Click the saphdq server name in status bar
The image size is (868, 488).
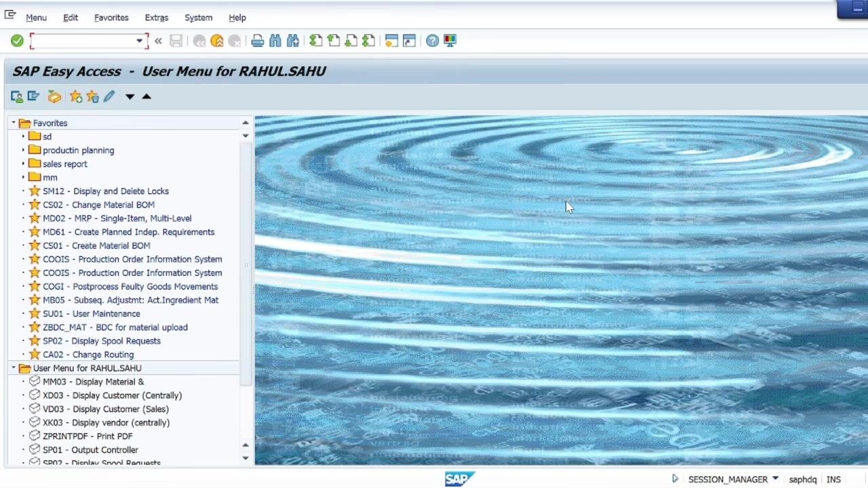(802, 479)
